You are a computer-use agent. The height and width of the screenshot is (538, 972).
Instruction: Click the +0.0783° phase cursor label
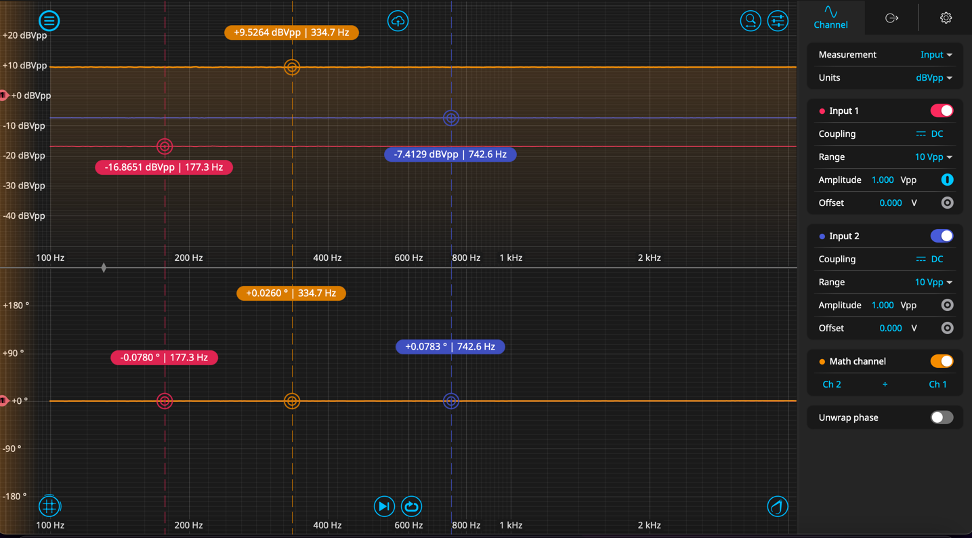tap(450, 347)
